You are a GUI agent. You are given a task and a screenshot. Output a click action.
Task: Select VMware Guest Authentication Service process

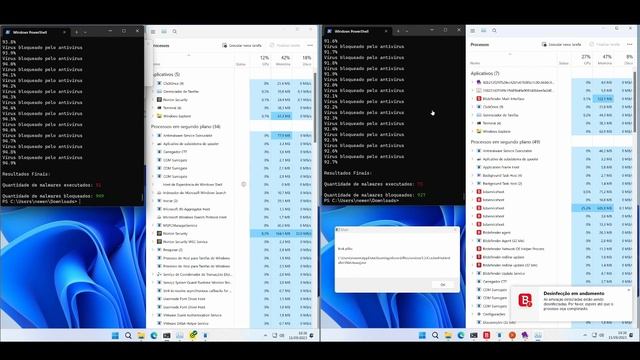(192, 315)
